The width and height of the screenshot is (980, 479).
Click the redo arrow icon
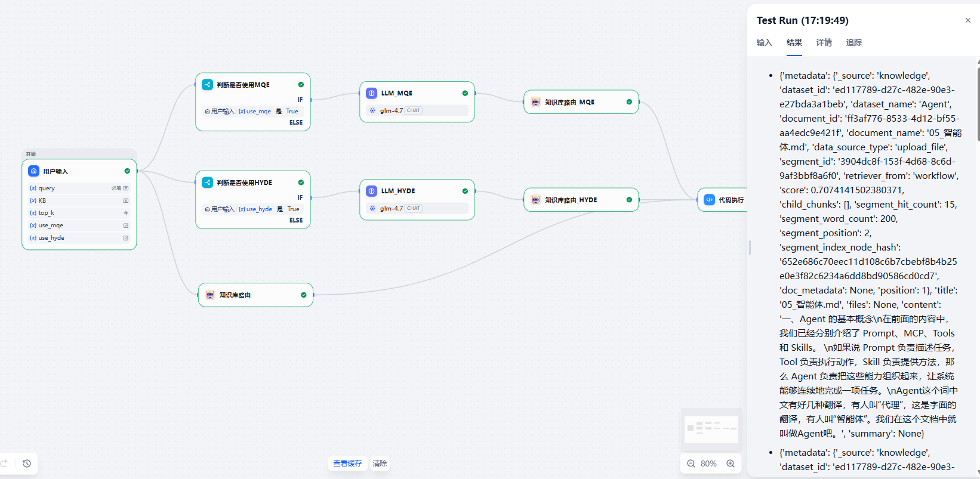(4, 463)
